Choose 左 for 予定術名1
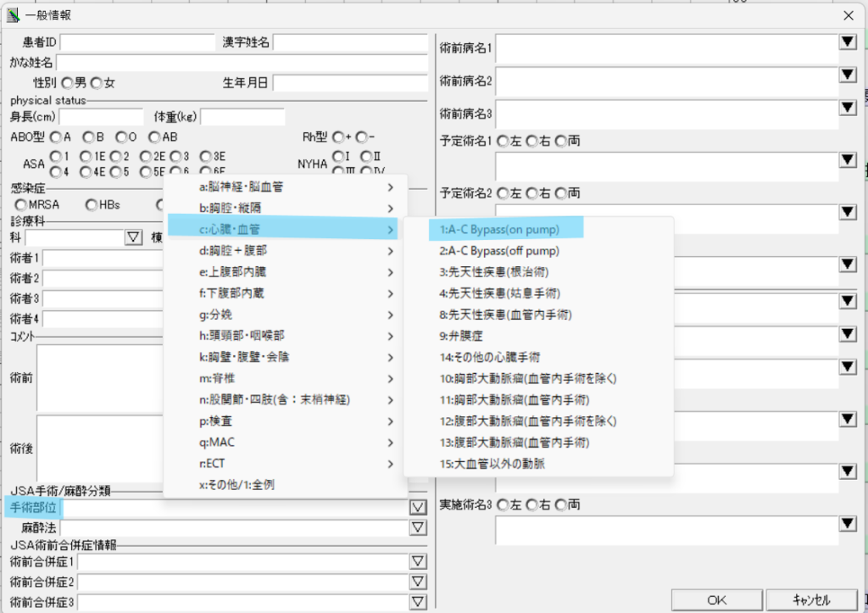 pos(503,141)
